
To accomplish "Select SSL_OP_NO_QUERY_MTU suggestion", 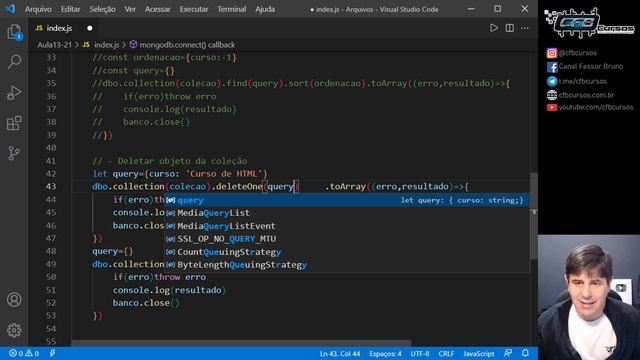I will pyautogui.click(x=347, y=239).
